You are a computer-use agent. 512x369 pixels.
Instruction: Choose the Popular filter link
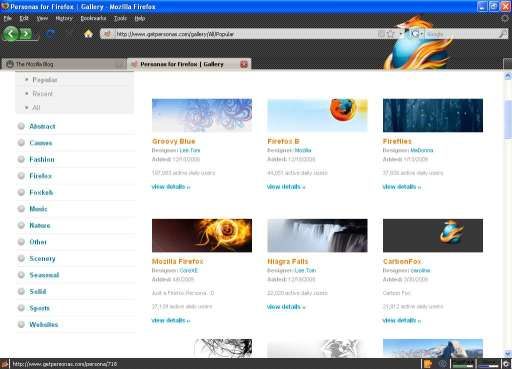(45, 80)
